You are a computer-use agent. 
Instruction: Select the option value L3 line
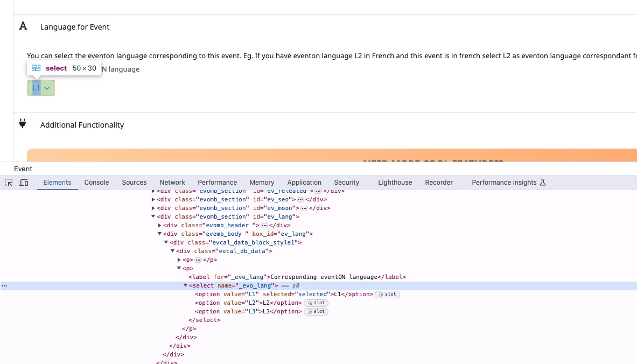[248, 312]
